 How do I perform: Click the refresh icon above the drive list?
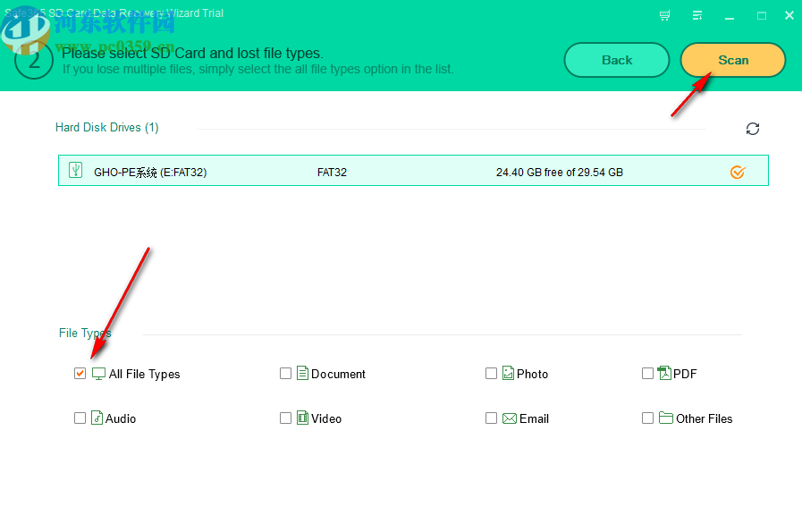[752, 129]
